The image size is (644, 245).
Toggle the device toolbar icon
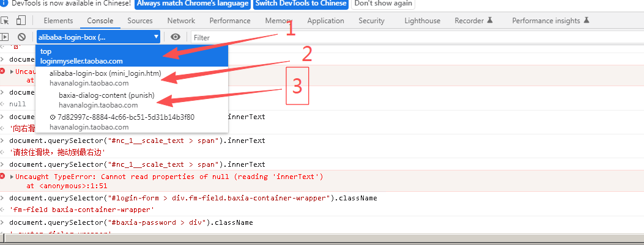click(x=21, y=21)
